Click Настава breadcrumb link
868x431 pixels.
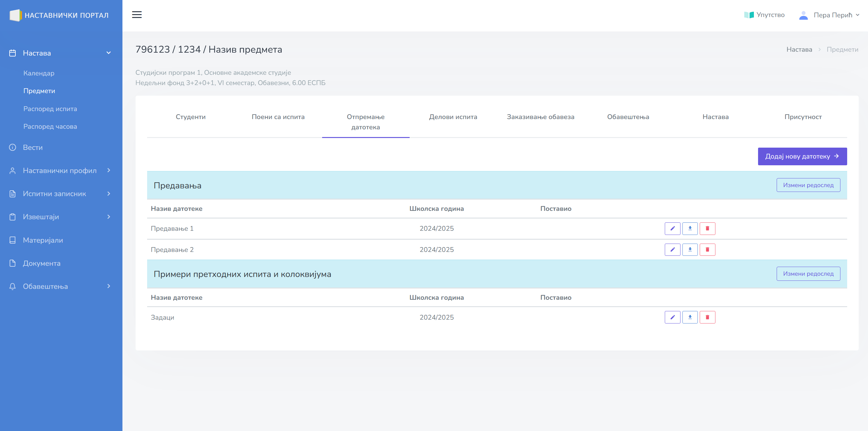799,49
